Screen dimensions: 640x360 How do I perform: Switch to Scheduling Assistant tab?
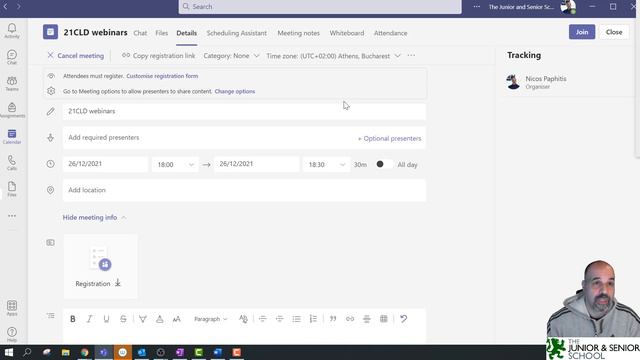[x=237, y=33]
